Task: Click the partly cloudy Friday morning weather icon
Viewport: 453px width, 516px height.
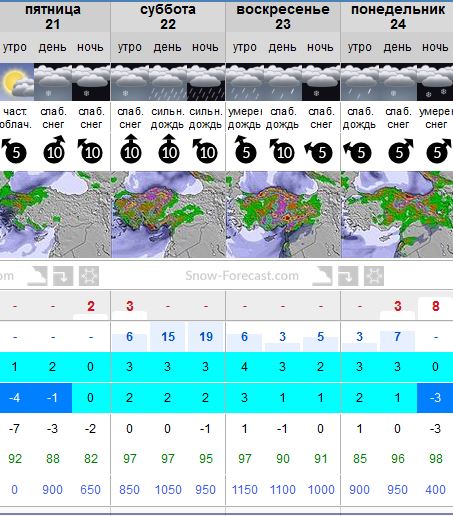Action: pyautogui.click(x=17, y=82)
